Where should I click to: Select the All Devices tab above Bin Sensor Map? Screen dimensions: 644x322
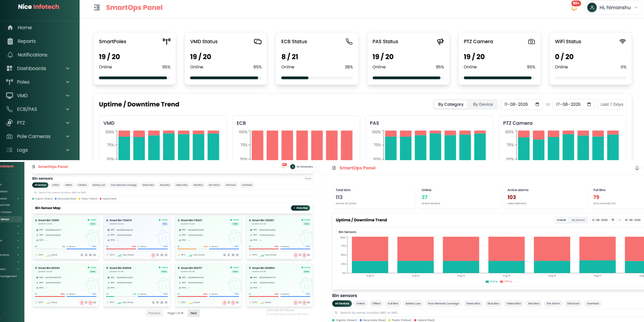coord(40,185)
